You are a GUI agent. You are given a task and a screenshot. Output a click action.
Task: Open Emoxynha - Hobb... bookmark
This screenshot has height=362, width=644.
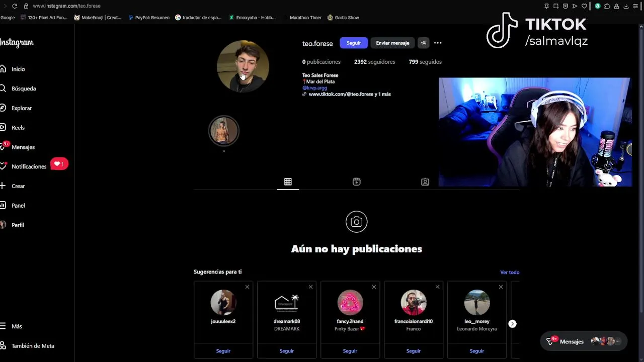[252, 18]
